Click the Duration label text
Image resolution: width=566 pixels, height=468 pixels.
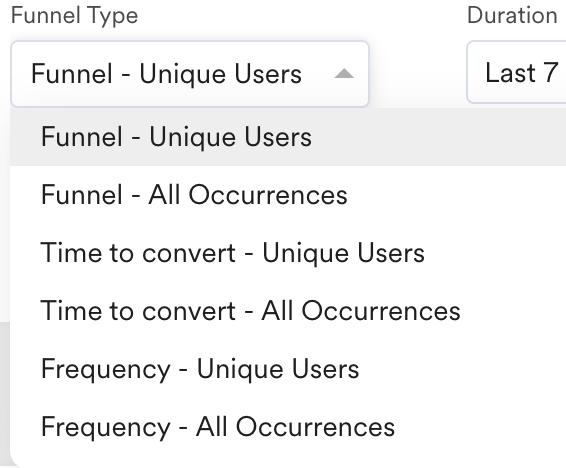pos(512,16)
